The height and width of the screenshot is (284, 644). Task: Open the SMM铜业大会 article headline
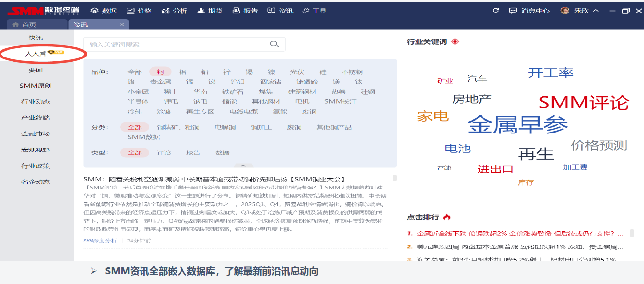pos(215,179)
